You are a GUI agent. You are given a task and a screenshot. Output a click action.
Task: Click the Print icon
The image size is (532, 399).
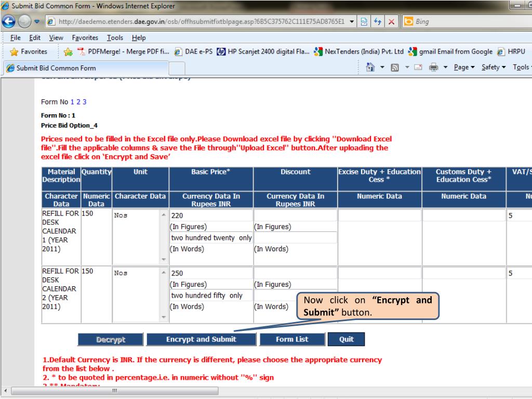tap(433, 67)
